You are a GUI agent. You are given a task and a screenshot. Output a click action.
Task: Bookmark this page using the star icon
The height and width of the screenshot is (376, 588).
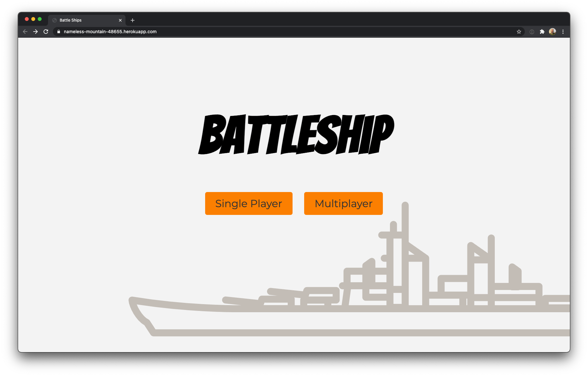(519, 32)
